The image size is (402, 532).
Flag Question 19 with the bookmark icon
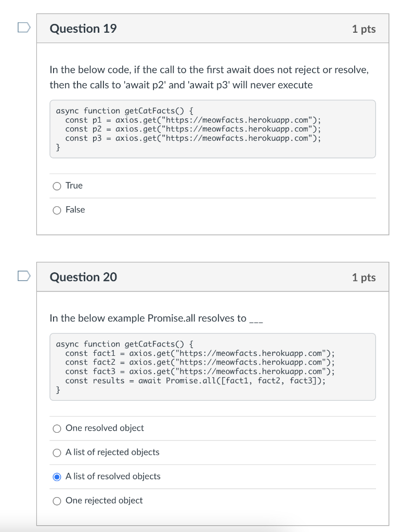(24, 28)
